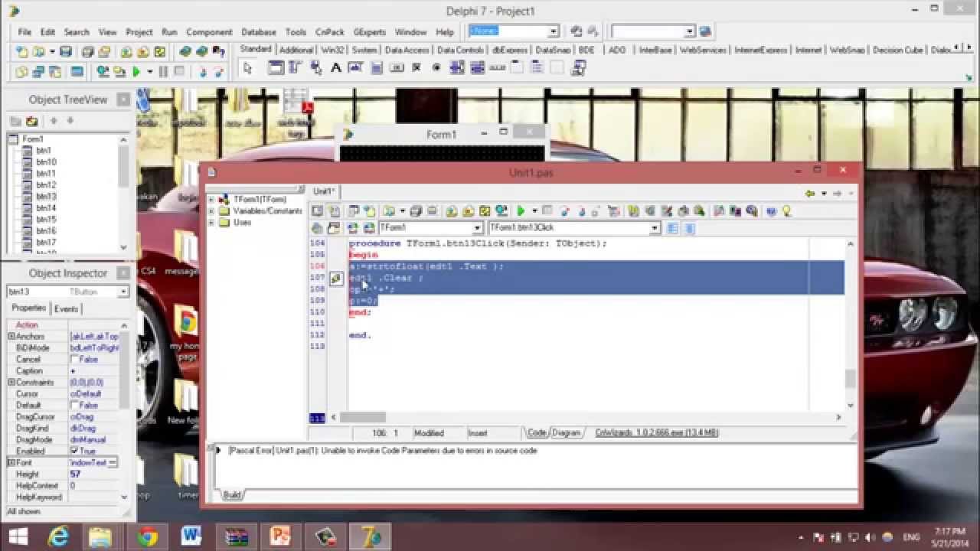Click the back navigation arrow in the Unit1.pas editor
Image resolution: width=980 pixels, height=551 pixels.
pyautogui.click(x=810, y=194)
